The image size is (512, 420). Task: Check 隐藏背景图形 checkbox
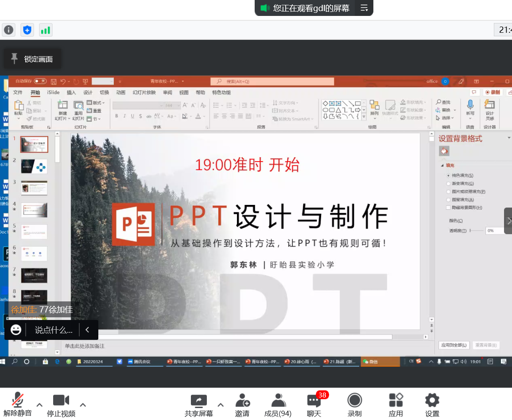click(x=448, y=208)
